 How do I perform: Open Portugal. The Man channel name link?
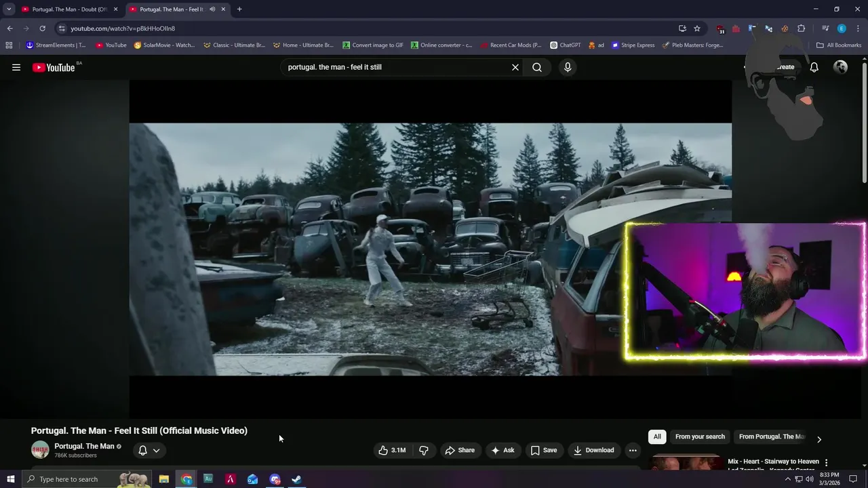[x=84, y=446]
